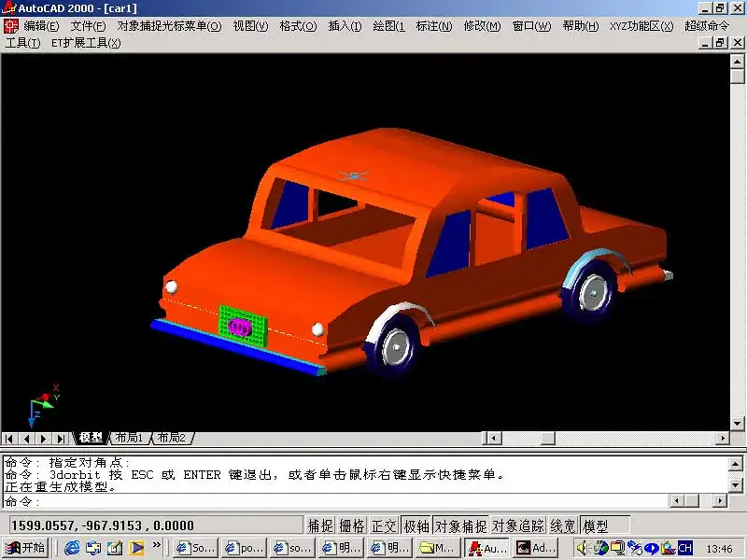747x560 pixels.
Task: Toggle 极轴 polar tracking in status bar
Action: [x=416, y=525]
